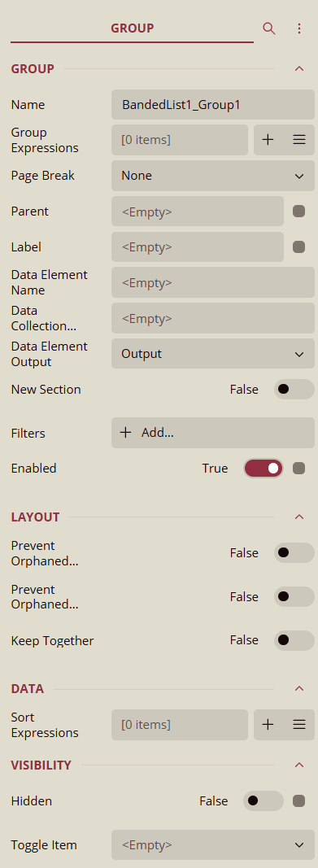Click the Add... filters button

[x=213, y=433]
